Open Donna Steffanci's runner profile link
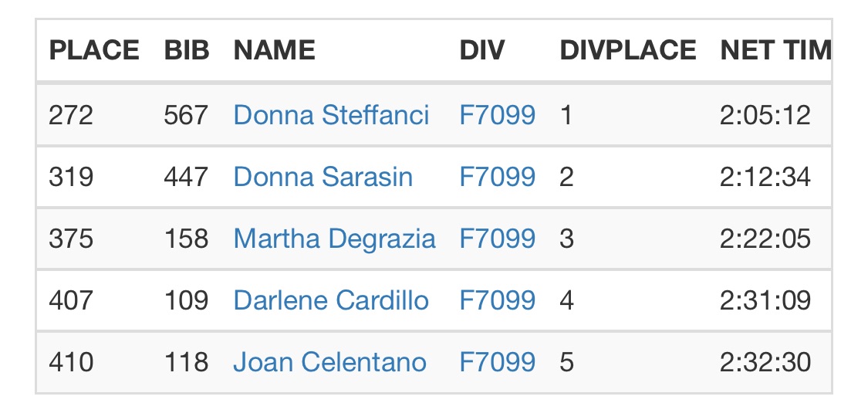 (x=331, y=115)
